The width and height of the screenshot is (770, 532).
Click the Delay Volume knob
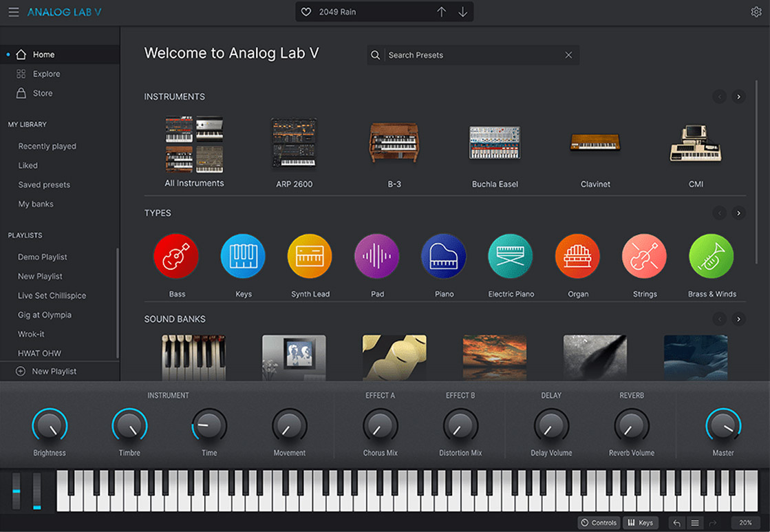coord(551,426)
